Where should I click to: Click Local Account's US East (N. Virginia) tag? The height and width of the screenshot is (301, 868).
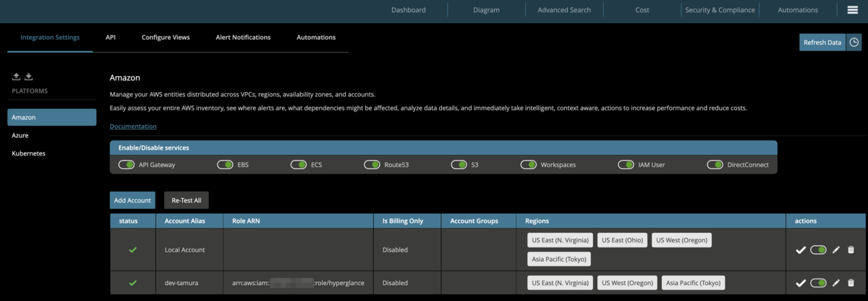pos(561,239)
